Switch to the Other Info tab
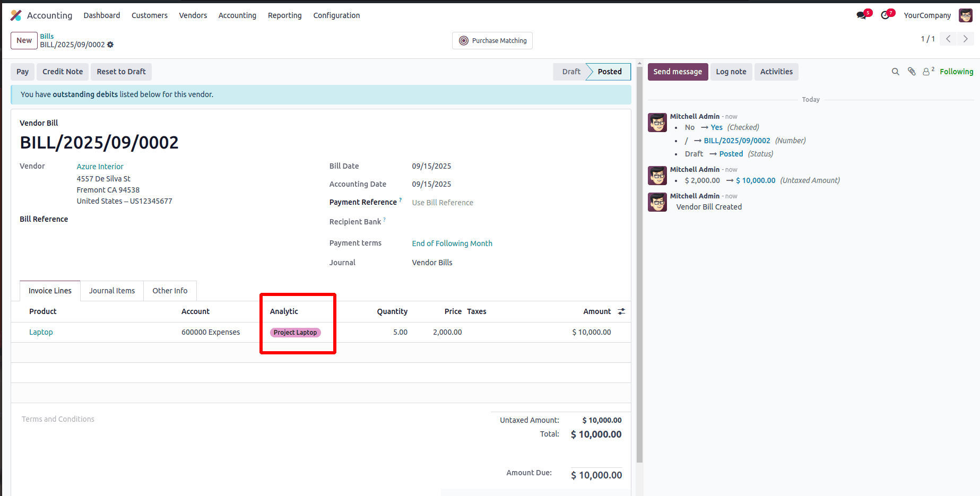 point(170,291)
